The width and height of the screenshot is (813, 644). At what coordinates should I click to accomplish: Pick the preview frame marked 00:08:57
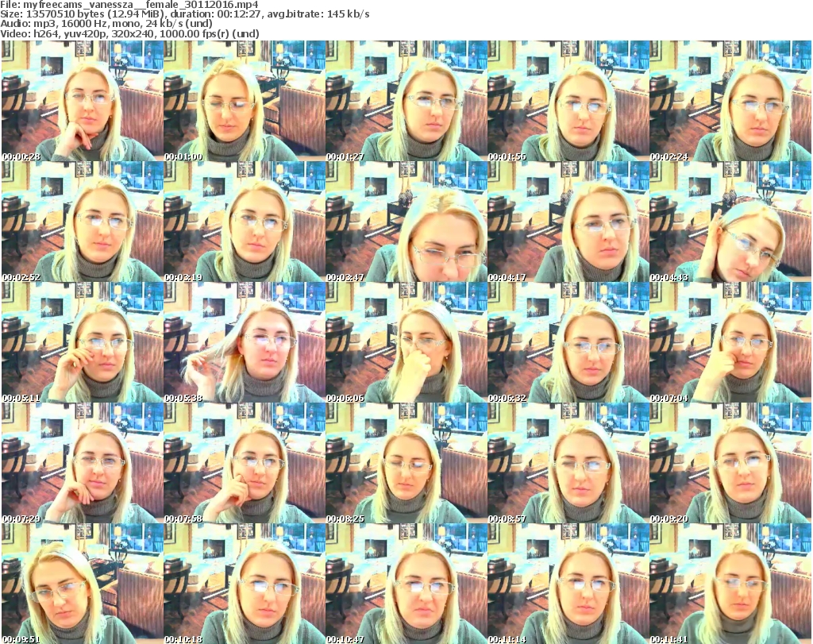point(568,463)
